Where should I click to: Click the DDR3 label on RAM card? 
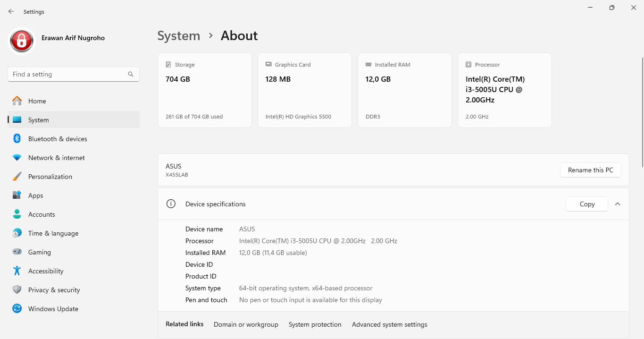(x=373, y=117)
